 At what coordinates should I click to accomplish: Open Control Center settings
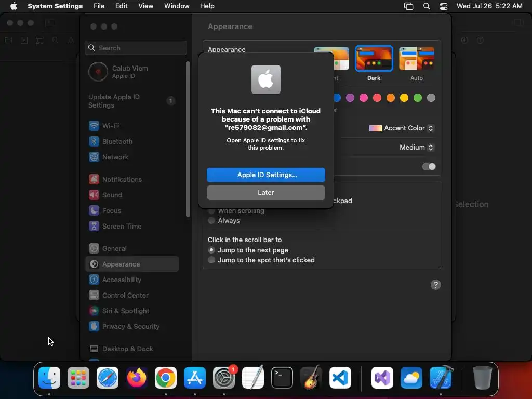[x=118, y=295]
